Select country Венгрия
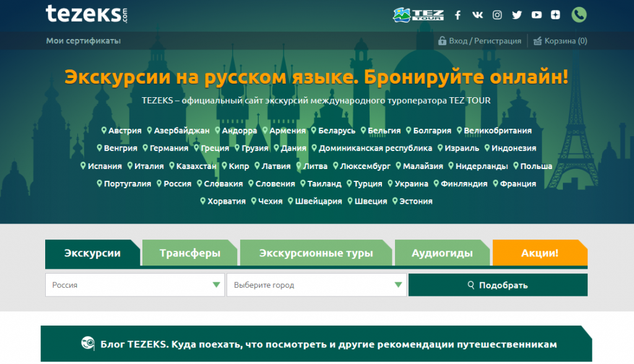The height and width of the screenshot is (364, 634). point(121,148)
